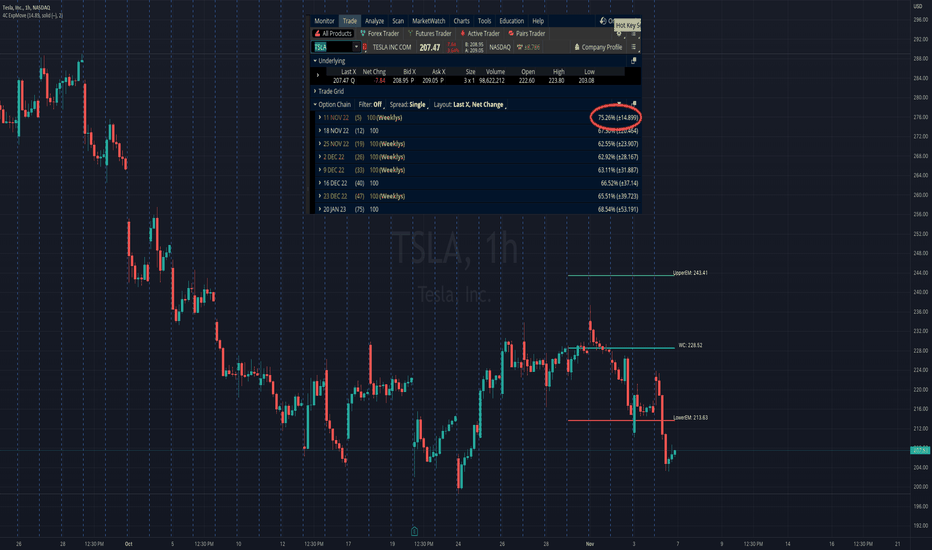This screenshot has width=932, height=550.
Task: Click the detach icon in Option Chain header
Action: 634,104
